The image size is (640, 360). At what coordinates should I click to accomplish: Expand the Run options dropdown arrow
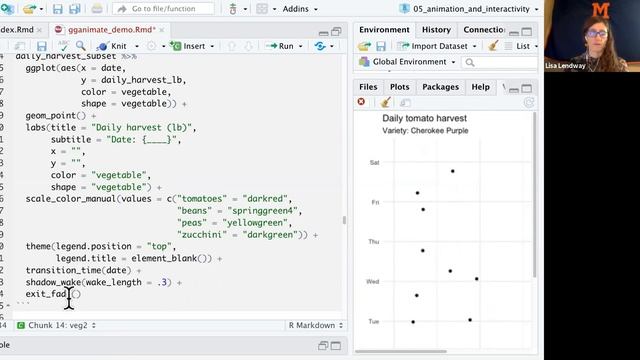point(301,47)
